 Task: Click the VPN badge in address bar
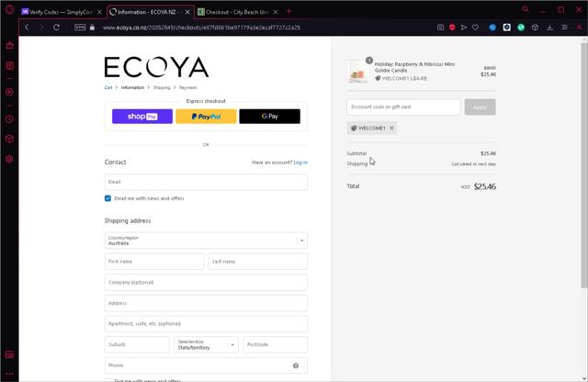(80, 28)
